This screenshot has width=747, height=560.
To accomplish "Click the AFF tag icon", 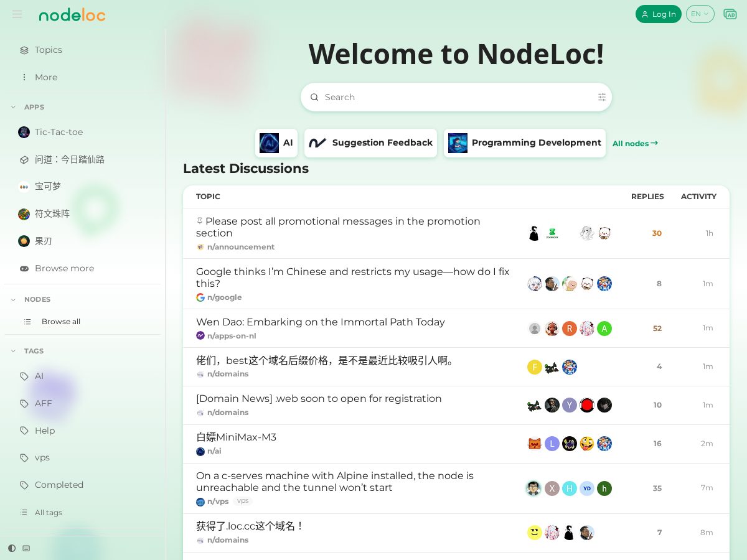I will (x=24, y=403).
